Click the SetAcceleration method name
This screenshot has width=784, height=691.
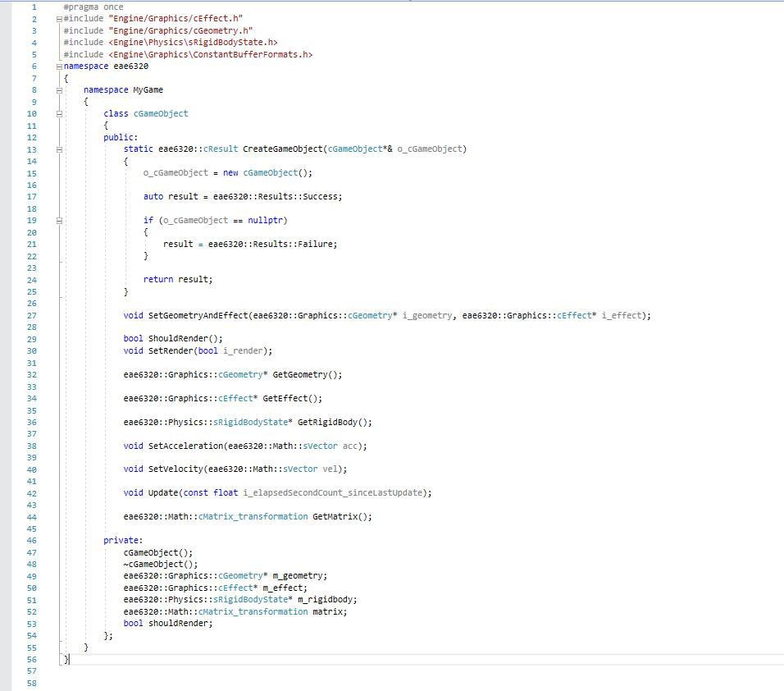[x=185, y=446]
